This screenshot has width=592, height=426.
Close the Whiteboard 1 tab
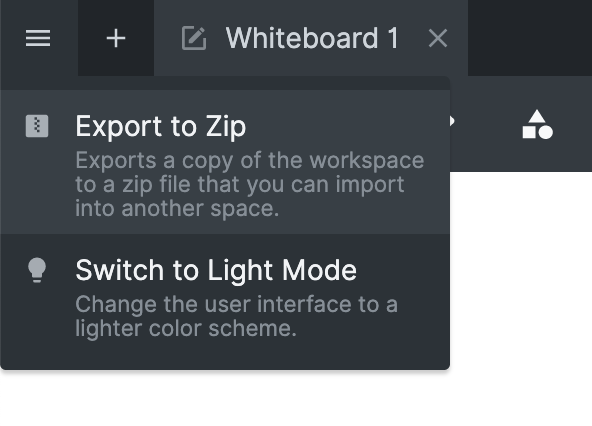point(438,38)
